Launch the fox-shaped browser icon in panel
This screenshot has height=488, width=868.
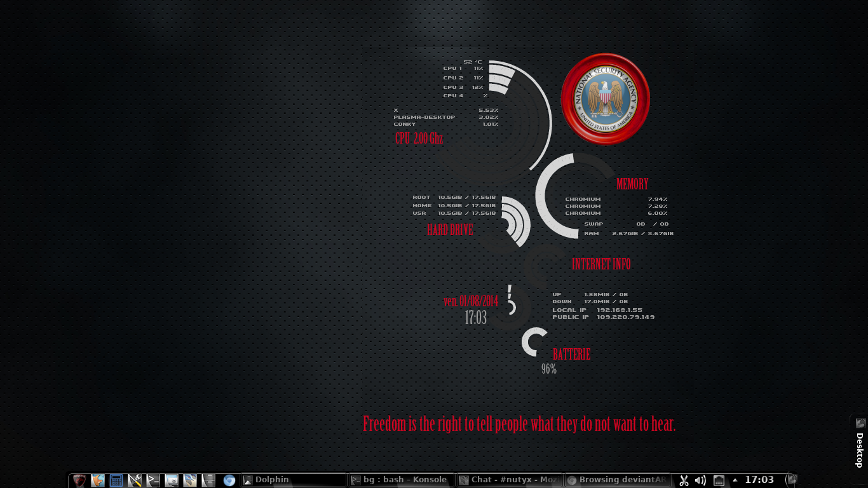pos(97,480)
